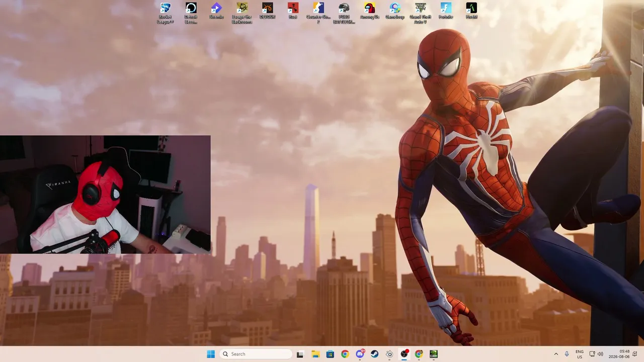Open Steam from the taskbar
This screenshot has width=644, height=362.
click(x=374, y=354)
